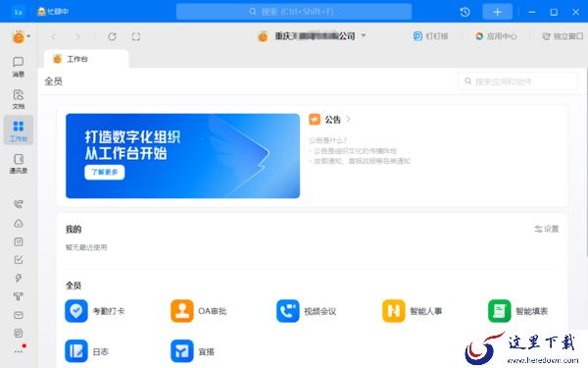Screen dimensions: 588x368
Task: Open the 视频会议 video meeting app
Action: tap(307, 311)
